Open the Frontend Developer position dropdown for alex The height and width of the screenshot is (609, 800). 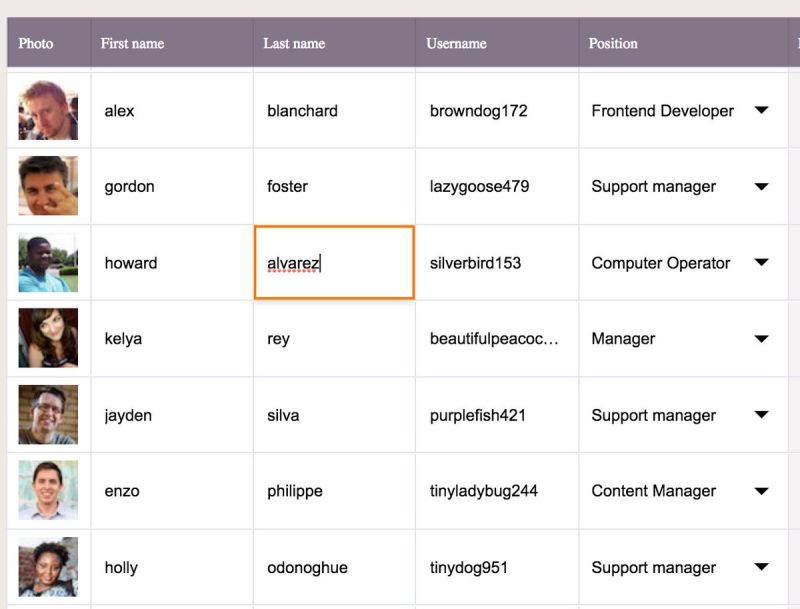coord(761,111)
